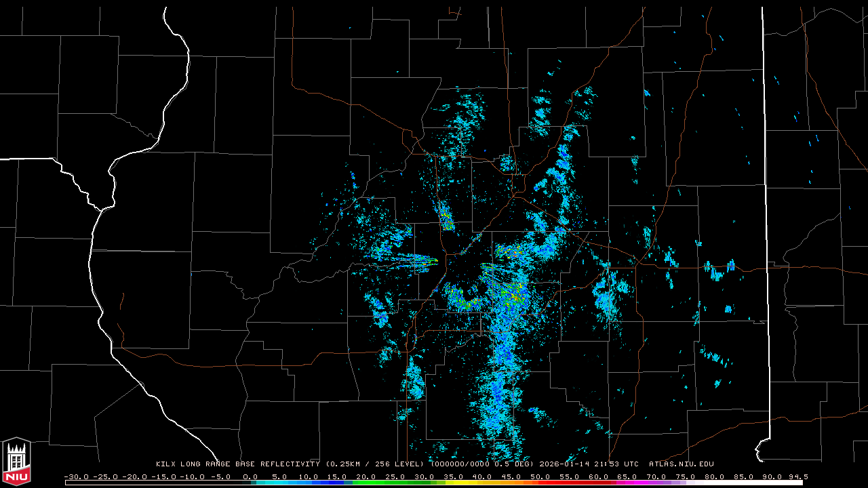The width and height of the screenshot is (868, 488).
Task: Click the blue section of the color scale
Action: click(x=336, y=483)
